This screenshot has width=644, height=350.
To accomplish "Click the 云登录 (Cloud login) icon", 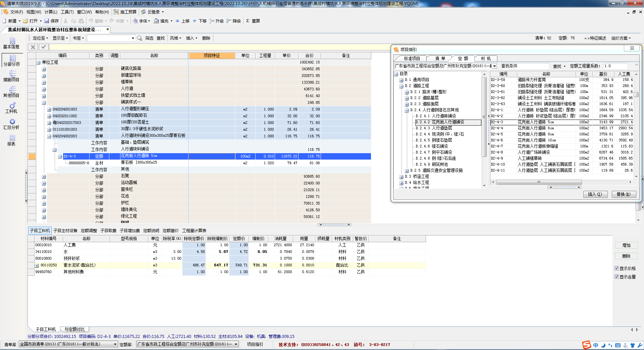I will [144, 12].
